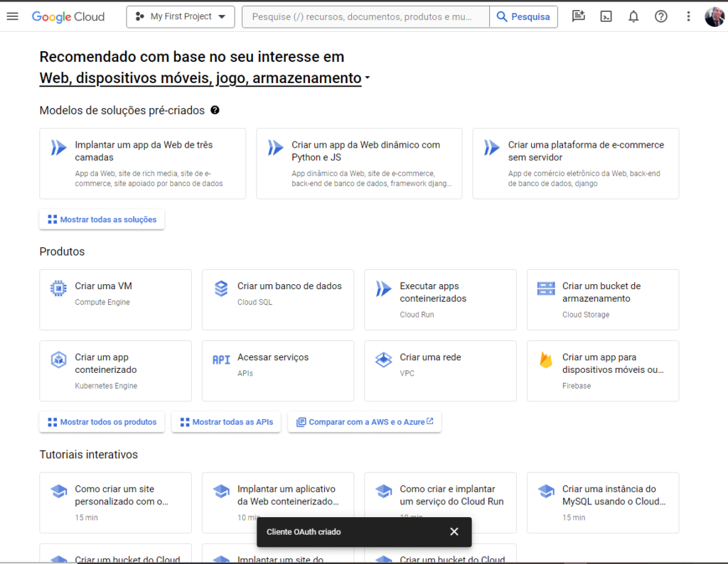This screenshot has width=728, height=564.
Task: Open the notifications bell
Action: pyautogui.click(x=633, y=17)
